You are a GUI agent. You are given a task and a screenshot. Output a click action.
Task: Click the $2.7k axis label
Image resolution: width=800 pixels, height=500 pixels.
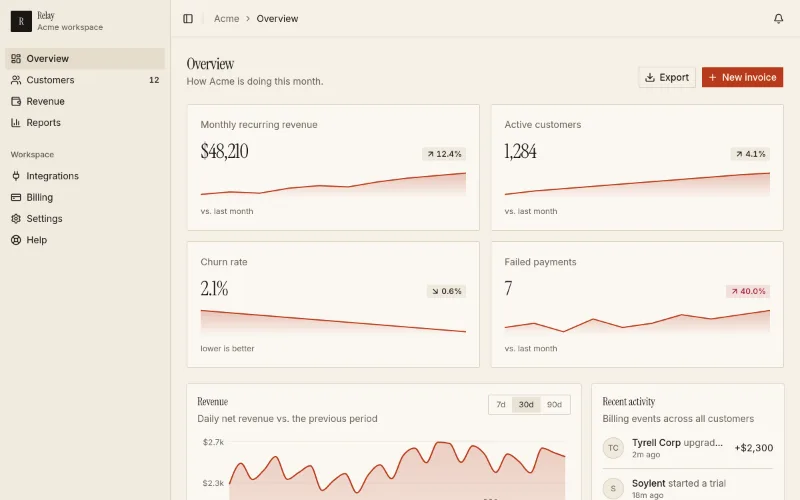213,442
